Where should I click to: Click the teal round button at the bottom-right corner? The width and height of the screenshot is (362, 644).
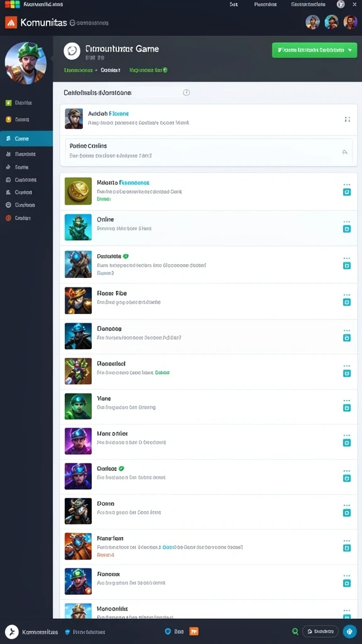[349, 631]
